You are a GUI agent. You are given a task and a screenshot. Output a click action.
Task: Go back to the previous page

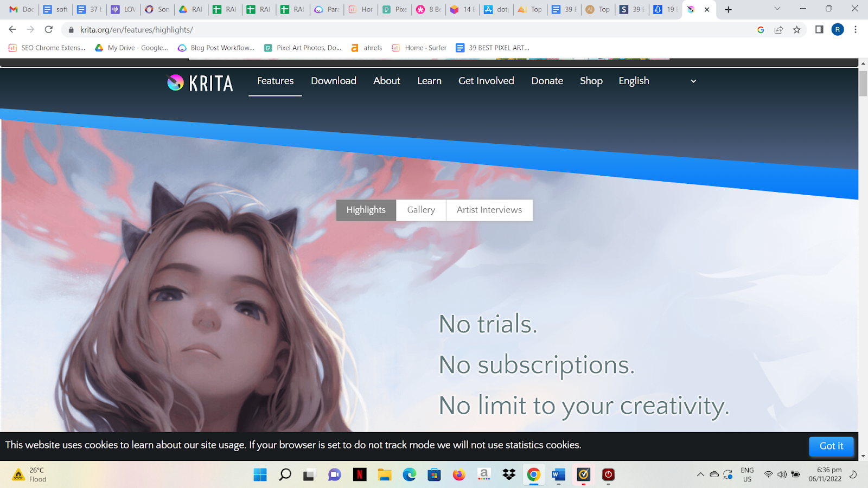point(12,30)
